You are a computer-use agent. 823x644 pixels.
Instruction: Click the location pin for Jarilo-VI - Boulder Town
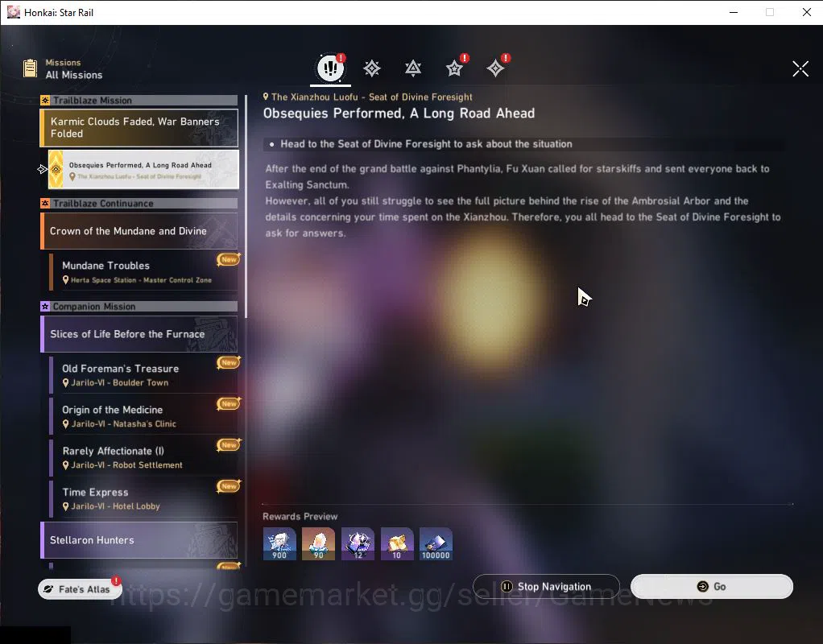65,382
